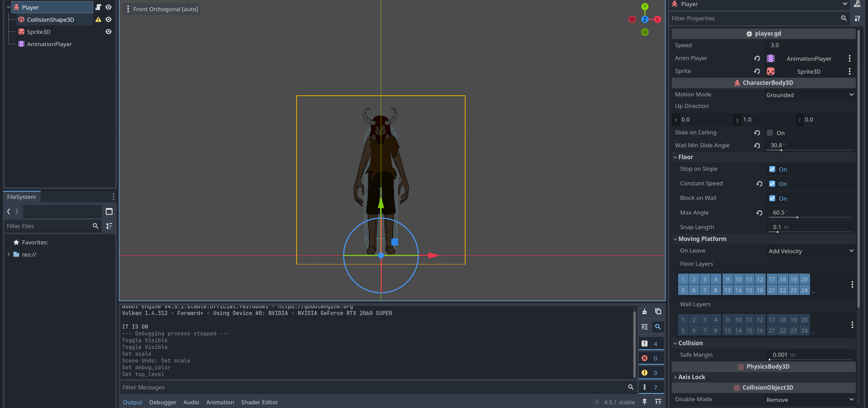Open attached script icon on Player node

(x=98, y=7)
